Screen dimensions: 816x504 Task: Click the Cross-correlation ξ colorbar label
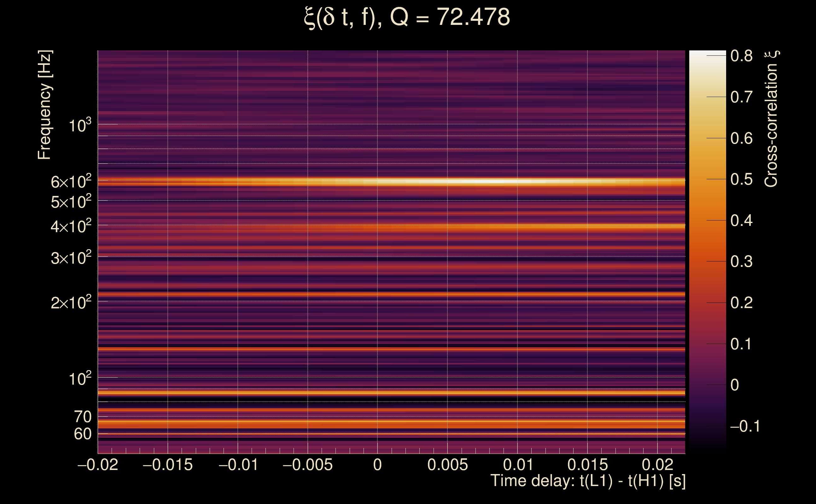771,119
